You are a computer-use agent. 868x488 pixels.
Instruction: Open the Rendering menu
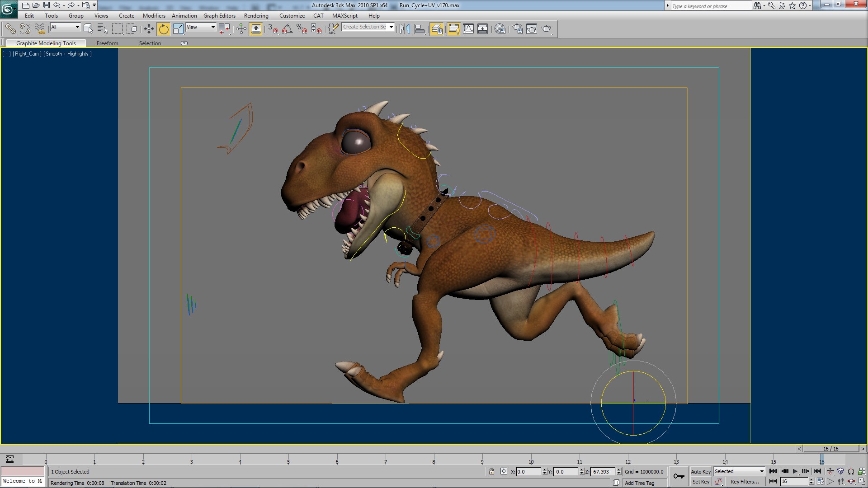[256, 15]
